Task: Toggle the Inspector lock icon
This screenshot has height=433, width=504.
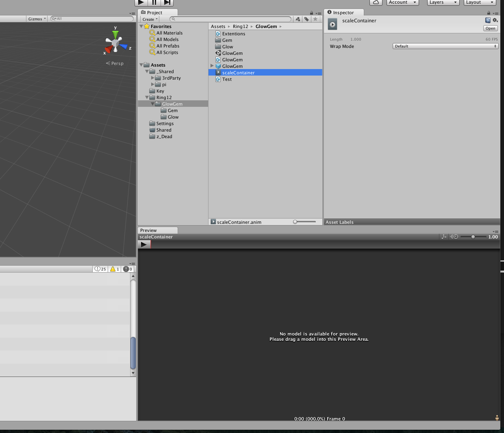Action: click(x=489, y=13)
